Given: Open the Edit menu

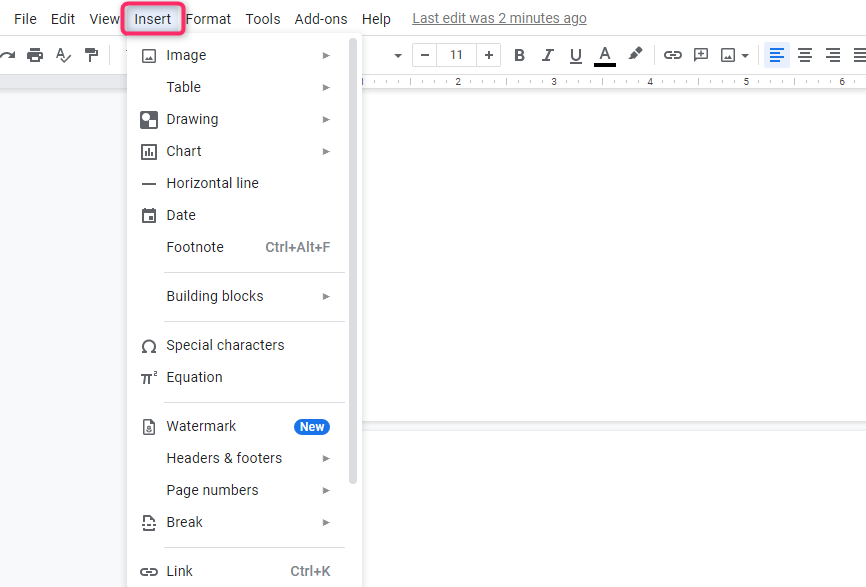Looking at the screenshot, I should [x=62, y=19].
